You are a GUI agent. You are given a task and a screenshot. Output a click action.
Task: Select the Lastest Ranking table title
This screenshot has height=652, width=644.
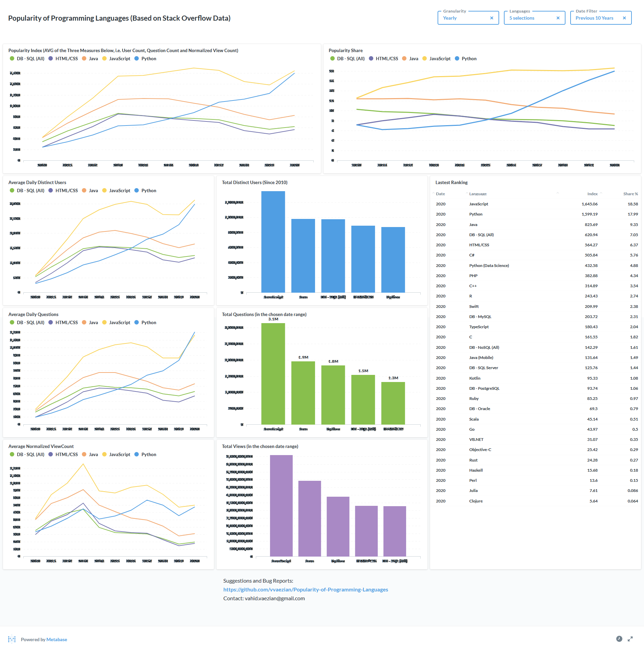(451, 182)
